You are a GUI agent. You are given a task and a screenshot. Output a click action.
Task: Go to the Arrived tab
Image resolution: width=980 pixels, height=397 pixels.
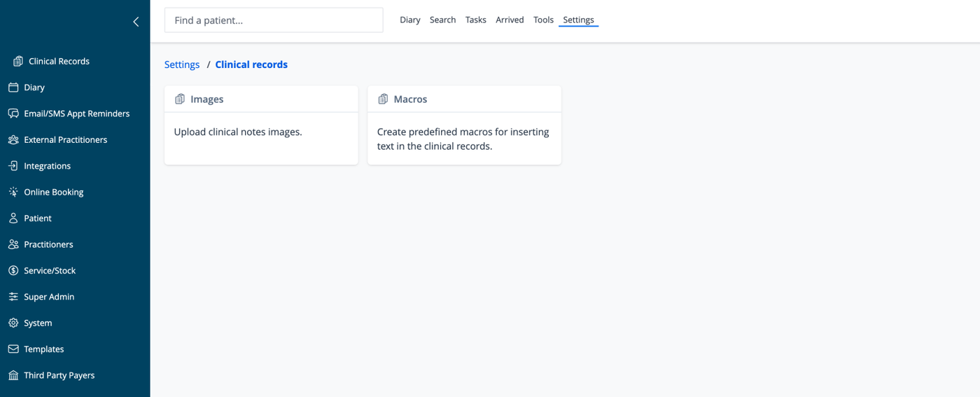click(x=510, y=20)
